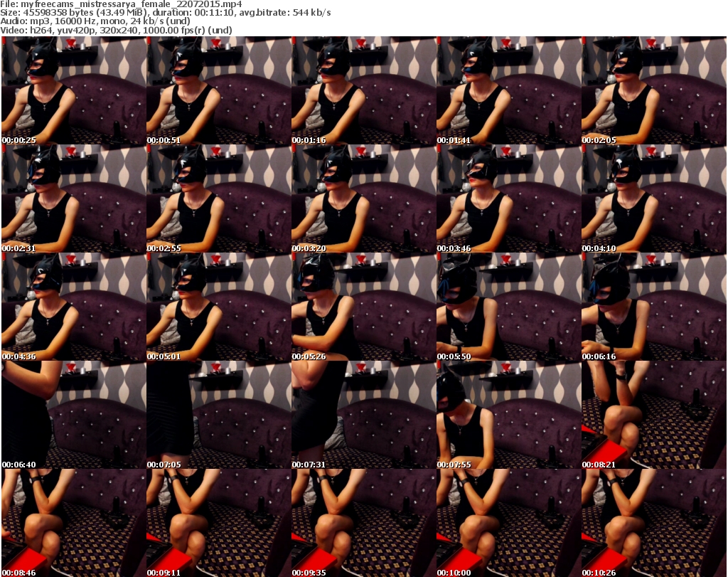Image resolution: width=728 pixels, height=577 pixels.
Task: Open the frame at 00:03:20
Action: coord(363,198)
